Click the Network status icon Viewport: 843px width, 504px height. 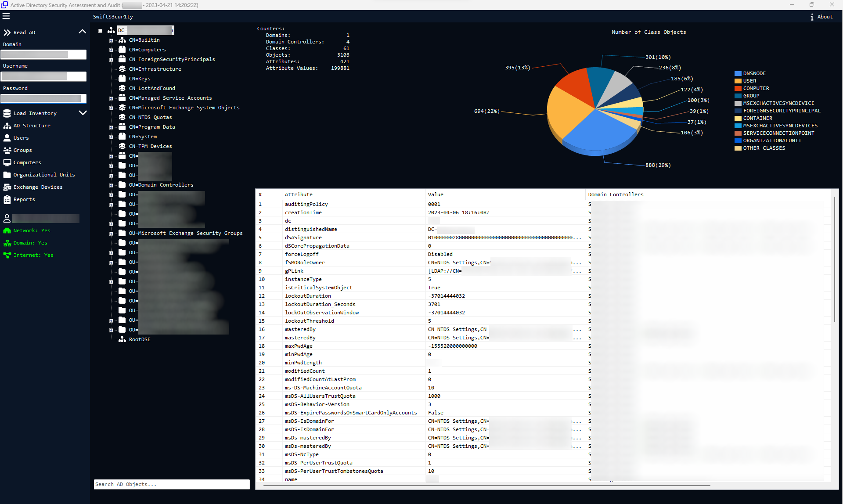[7, 230]
